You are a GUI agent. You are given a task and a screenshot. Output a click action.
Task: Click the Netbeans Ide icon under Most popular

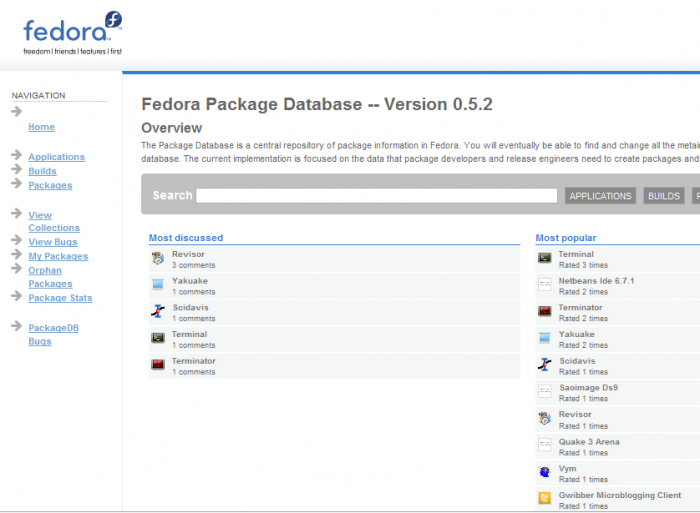pos(544,284)
